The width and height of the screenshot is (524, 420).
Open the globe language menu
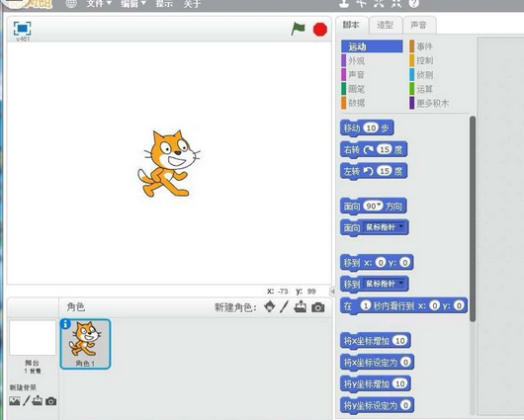(71, 4)
